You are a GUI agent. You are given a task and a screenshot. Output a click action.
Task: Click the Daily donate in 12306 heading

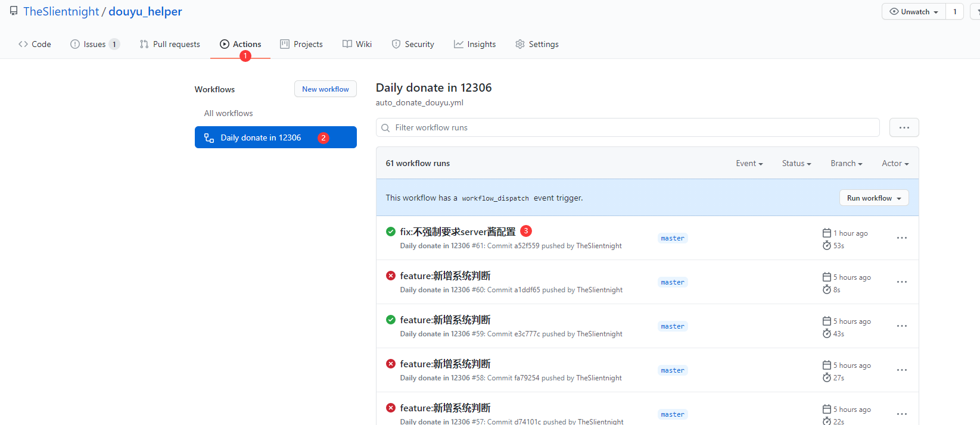pos(434,87)
